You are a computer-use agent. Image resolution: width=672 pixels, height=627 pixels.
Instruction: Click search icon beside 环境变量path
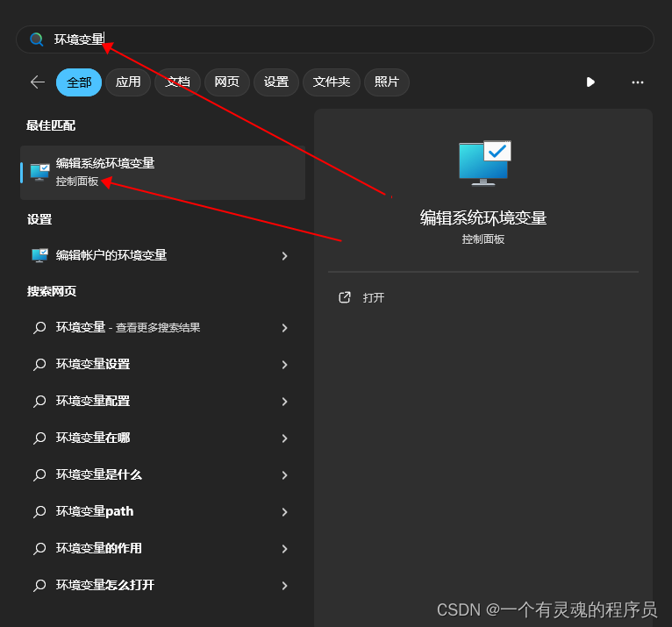tap(39, 512)
